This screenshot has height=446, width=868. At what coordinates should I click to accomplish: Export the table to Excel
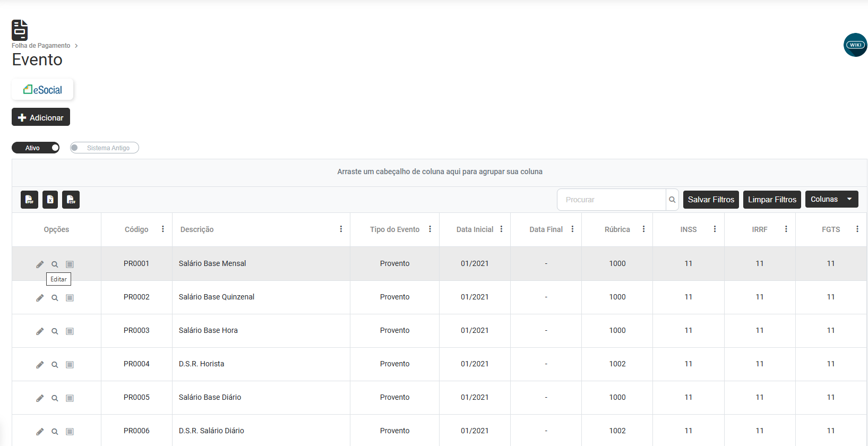(x=50, y=200)
